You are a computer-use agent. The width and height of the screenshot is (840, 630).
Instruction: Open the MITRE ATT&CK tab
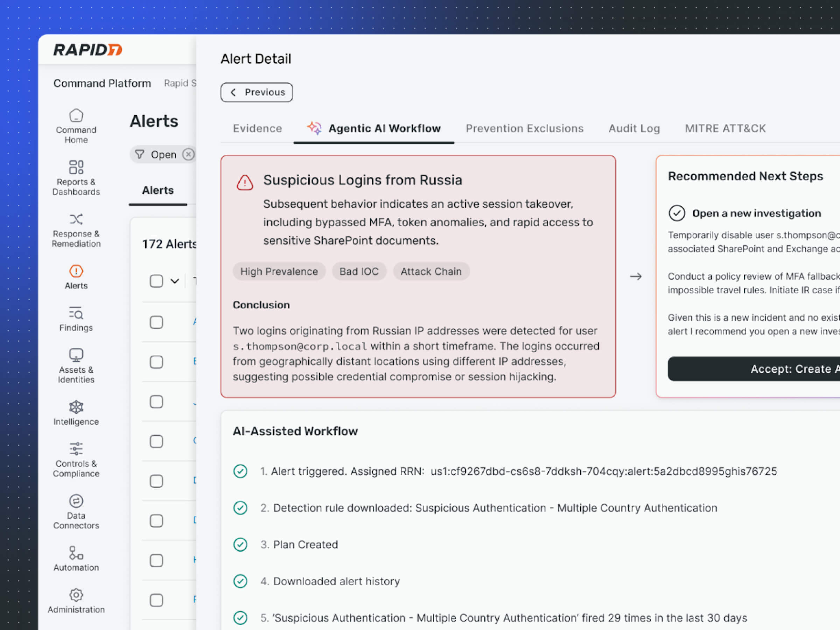pos(725,128)
